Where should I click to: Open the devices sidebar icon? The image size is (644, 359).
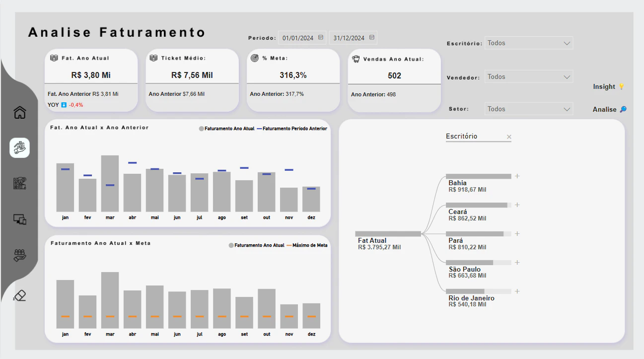19,219
